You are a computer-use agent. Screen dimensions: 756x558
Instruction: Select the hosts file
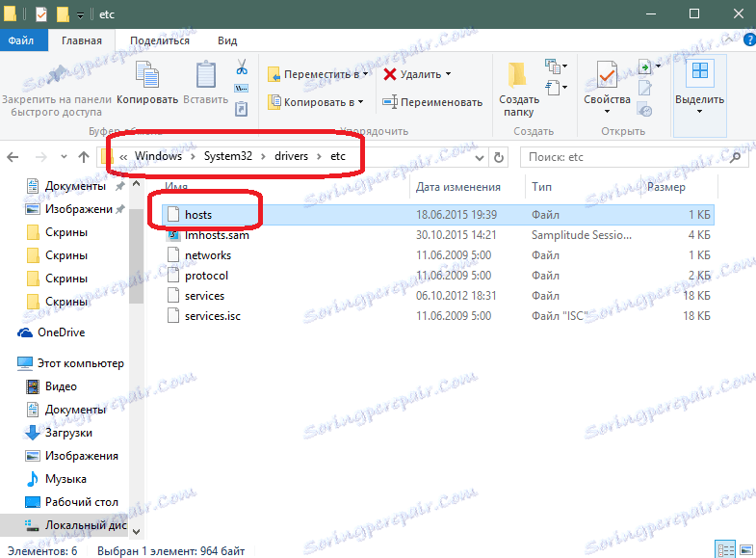click(x=438, y=215)
